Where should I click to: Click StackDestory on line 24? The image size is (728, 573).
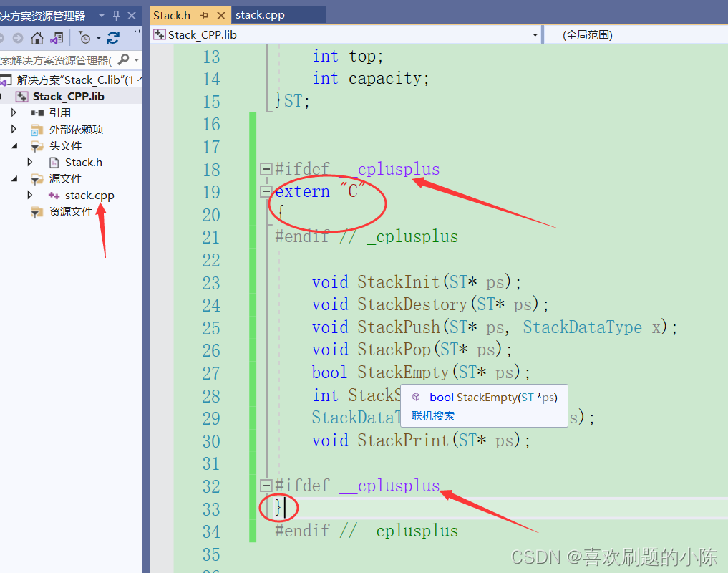point(412,304)
